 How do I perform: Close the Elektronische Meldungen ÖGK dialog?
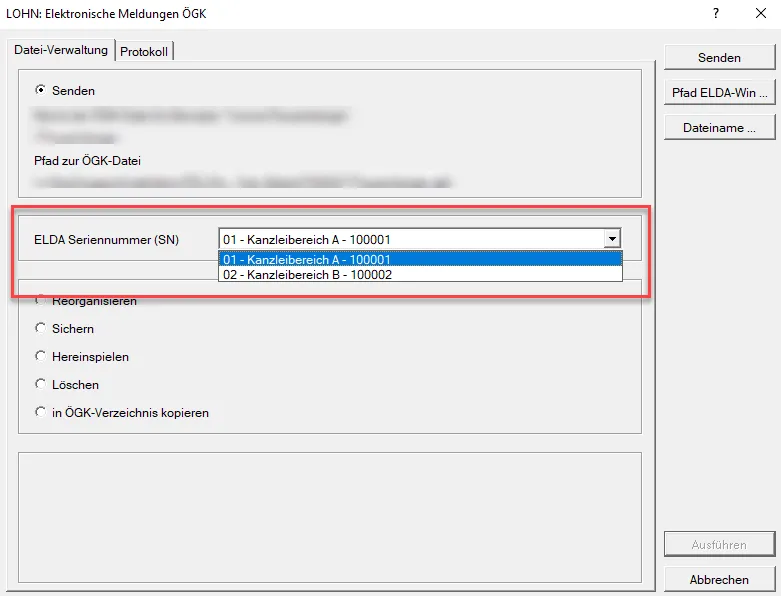pos(761,13)
